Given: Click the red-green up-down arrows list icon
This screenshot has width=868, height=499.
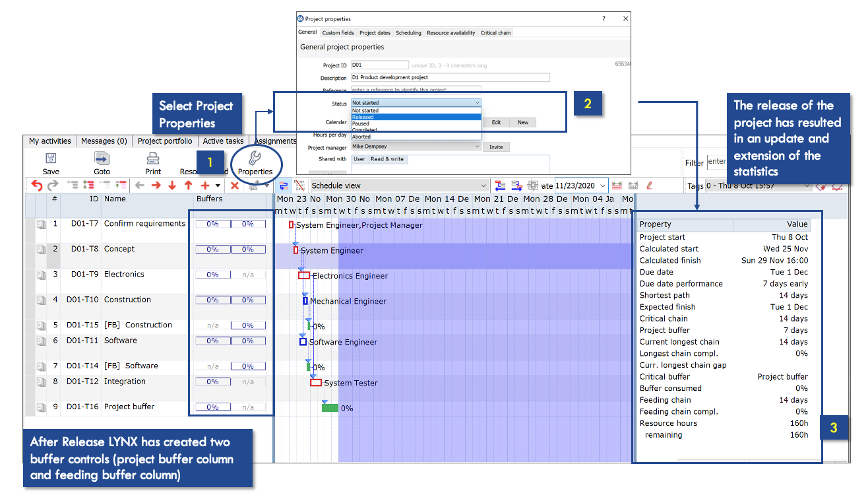Looking at the screenshot, I should 88,186.
